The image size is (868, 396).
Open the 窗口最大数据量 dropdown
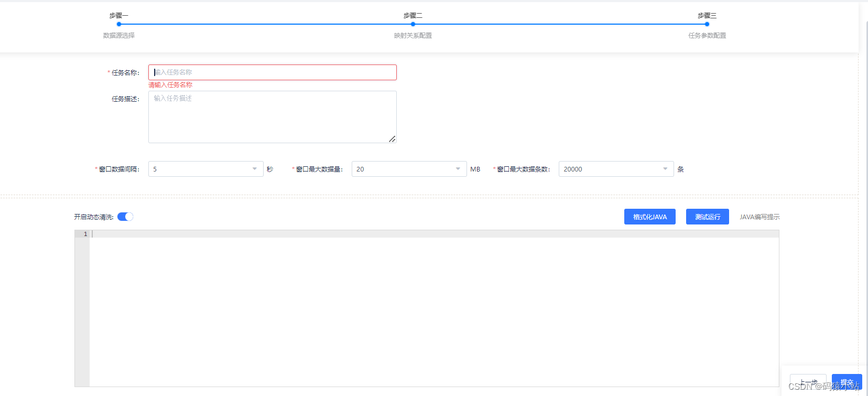pos(409,169)
